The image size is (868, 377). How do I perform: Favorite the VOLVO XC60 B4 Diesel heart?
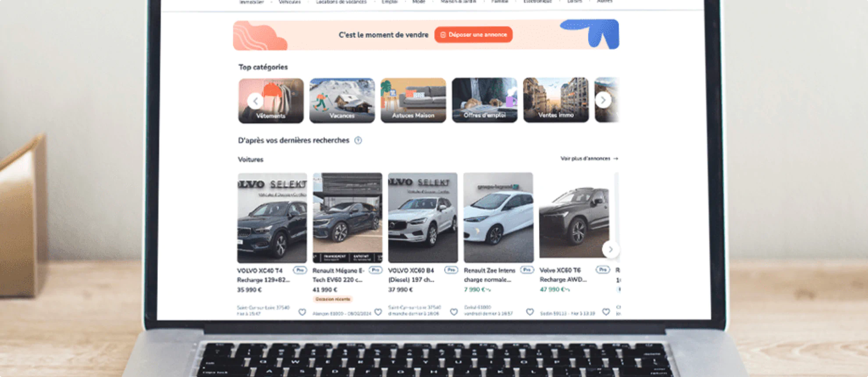454,312
